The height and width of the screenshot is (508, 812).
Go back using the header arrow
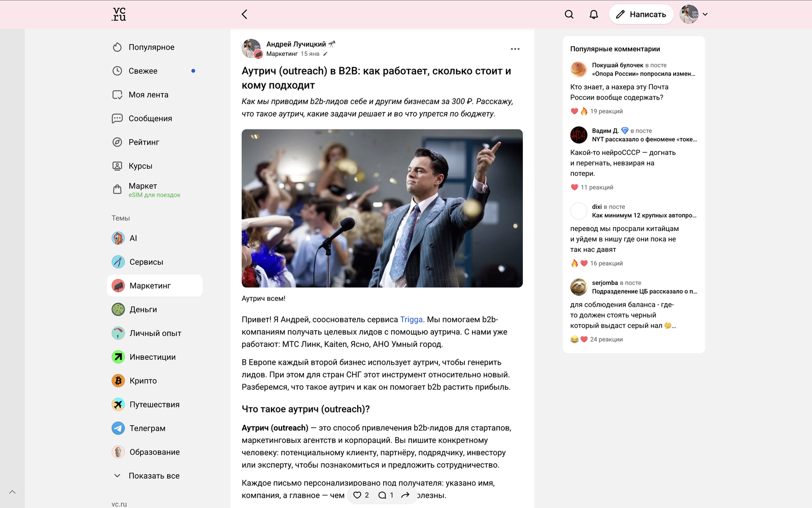click(245, 14)
